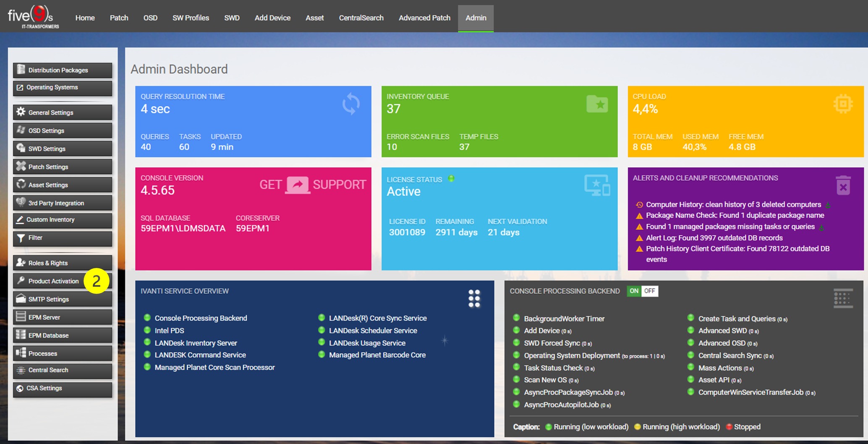This screenshot has width=868, height=444.
Task: Open the Home tab
Action: tap(85, 18)
